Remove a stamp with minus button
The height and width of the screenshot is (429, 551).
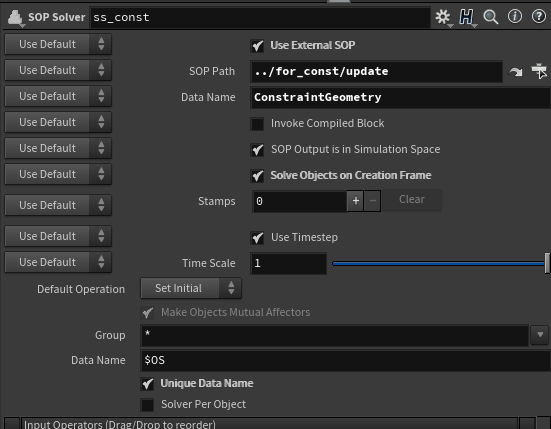click(x=372, y=201)
